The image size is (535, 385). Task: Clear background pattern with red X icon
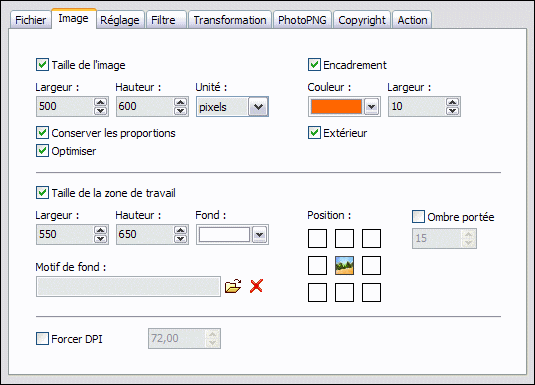coord(256,286)
